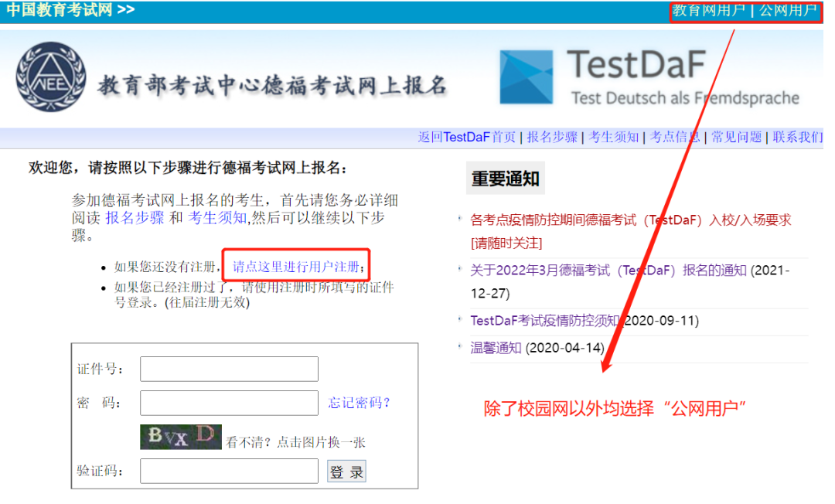Click 重要通知 heading

pyautogui.click(x=506, y=179)
